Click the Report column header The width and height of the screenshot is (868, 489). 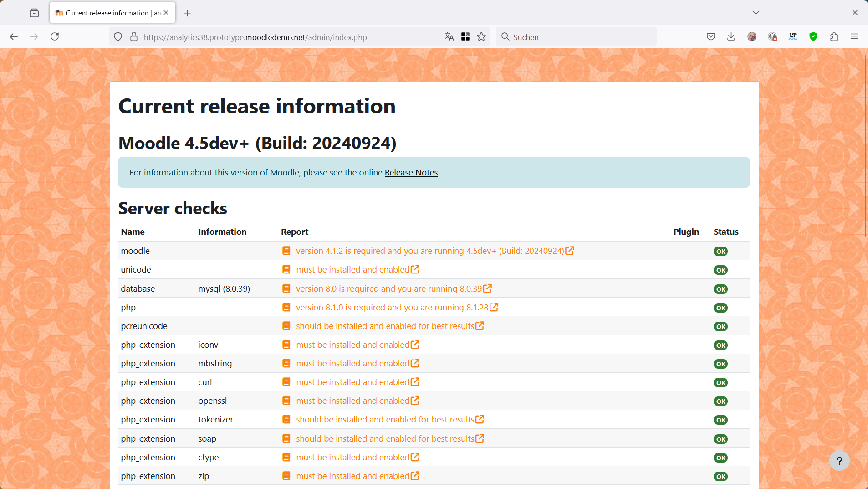point(295,232)
